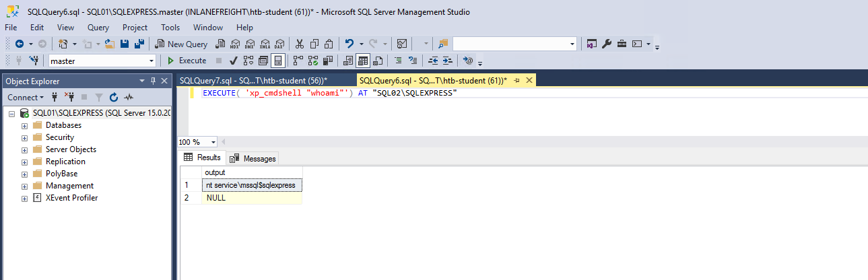
Task: Click the Cut scissors icon
Action: pos(300,44)
